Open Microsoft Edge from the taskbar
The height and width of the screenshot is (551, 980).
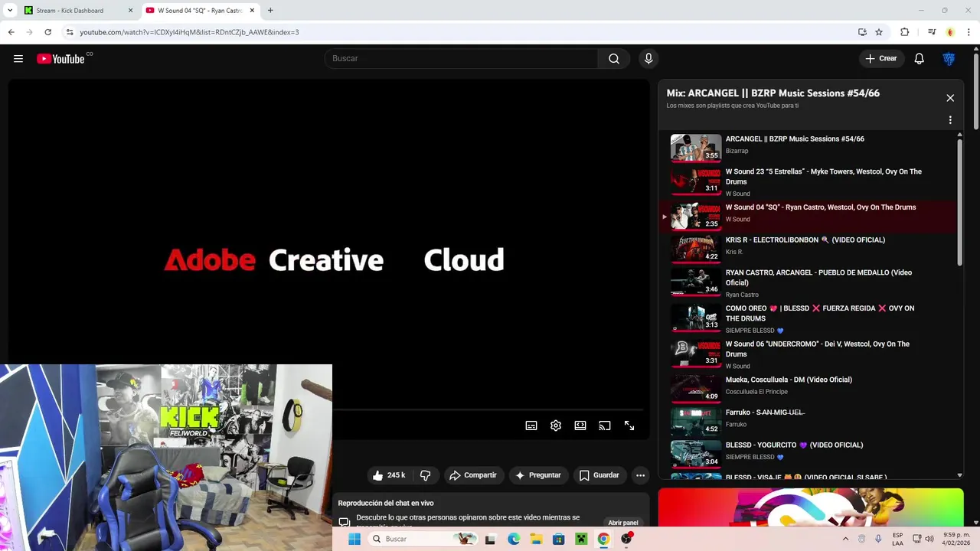(x=514, y=539)
